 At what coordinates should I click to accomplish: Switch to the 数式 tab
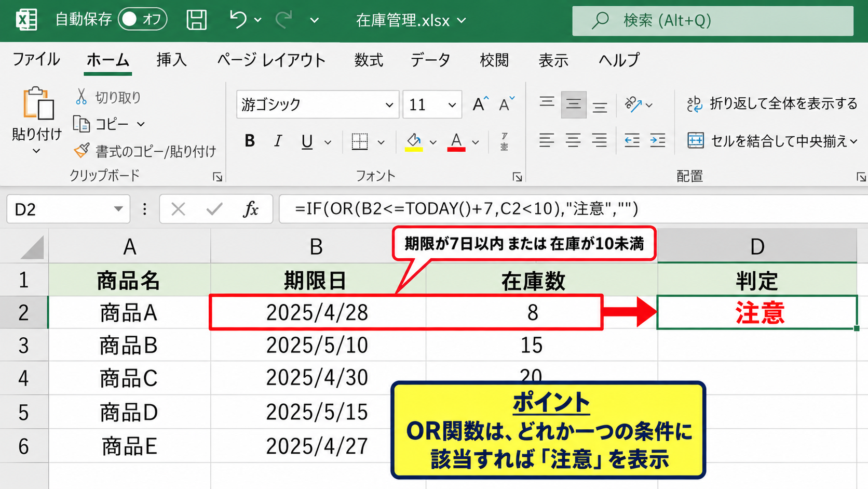click(369, 60)
